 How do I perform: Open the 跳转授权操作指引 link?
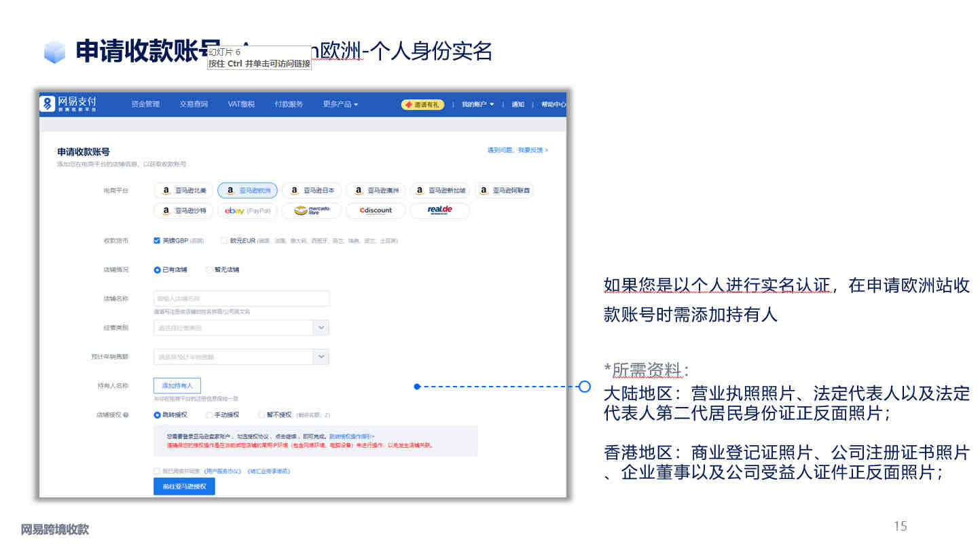pos(352,436)
